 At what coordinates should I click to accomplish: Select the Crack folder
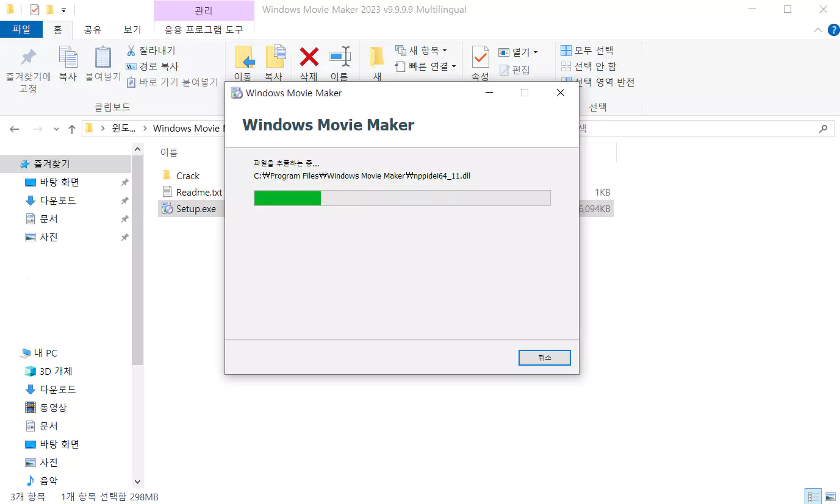pos(181,176)
